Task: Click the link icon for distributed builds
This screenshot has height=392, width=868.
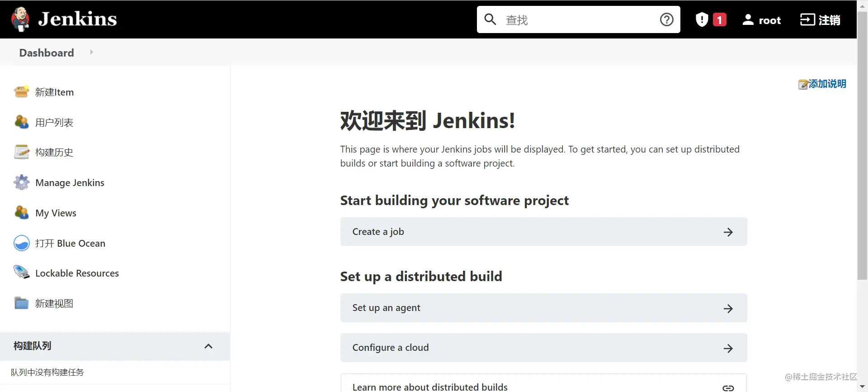Action: tap(728, 388)
